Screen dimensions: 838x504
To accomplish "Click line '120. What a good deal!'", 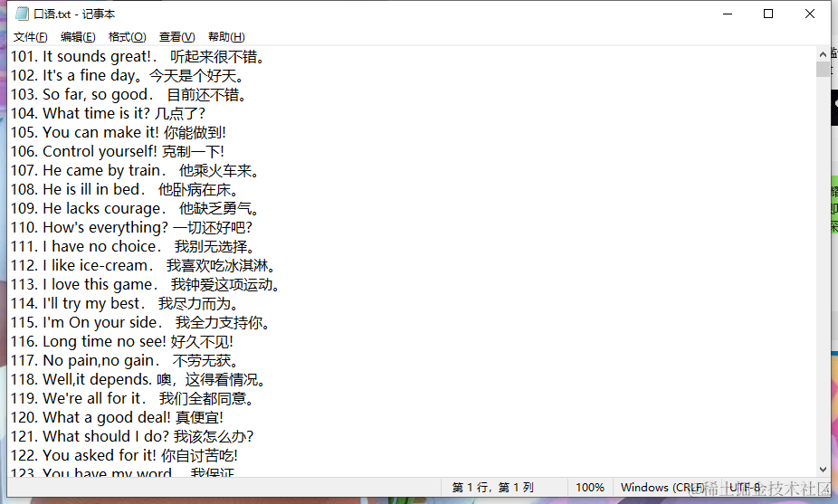I will click(x=117, y=417).
